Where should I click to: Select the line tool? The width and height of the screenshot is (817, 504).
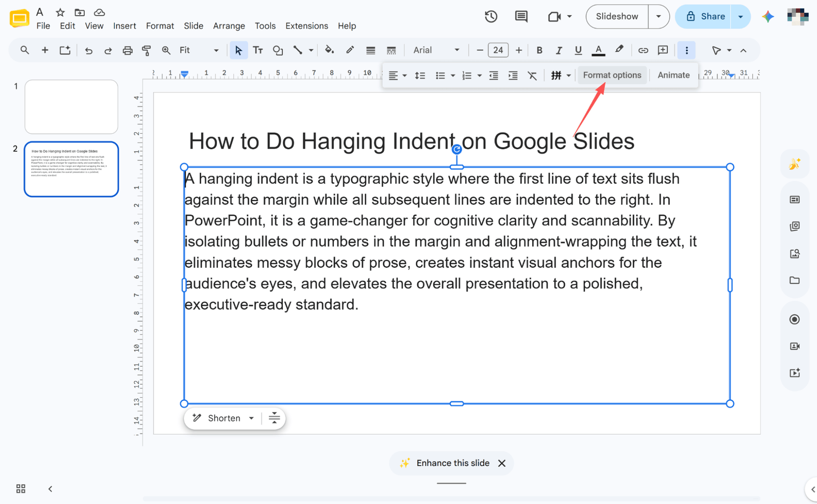(298, 50)
